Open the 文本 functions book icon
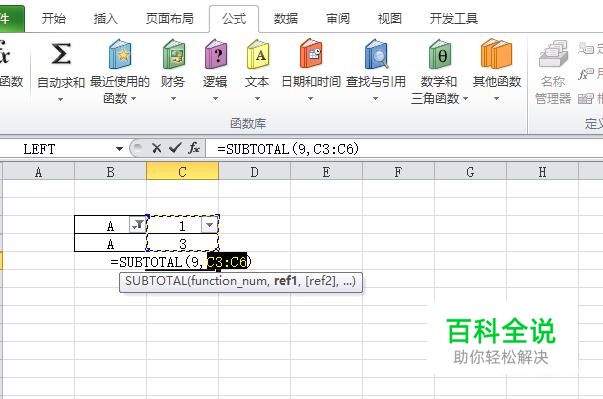Screen dimensions: 603x399 coord(258,54)
